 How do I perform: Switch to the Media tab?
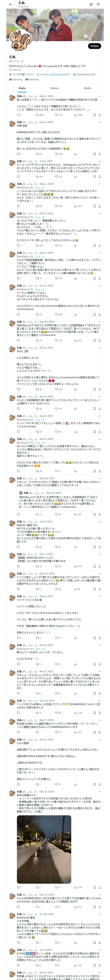click(88, 88)
